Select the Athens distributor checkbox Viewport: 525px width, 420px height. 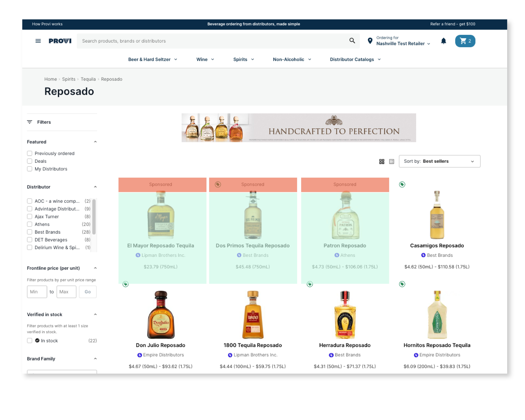click(29, 224)
